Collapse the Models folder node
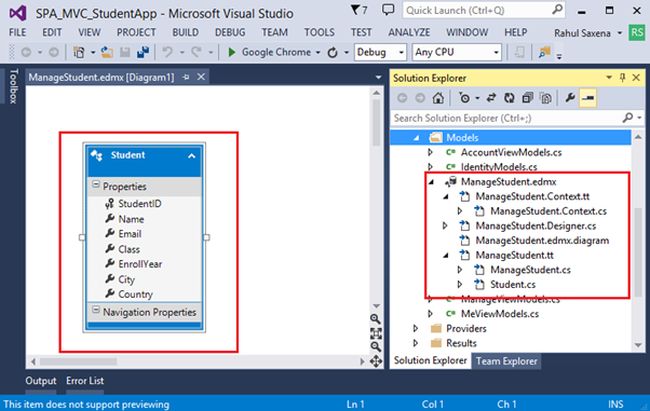Screen dimensions: 650x411 [x=416, y=138]
